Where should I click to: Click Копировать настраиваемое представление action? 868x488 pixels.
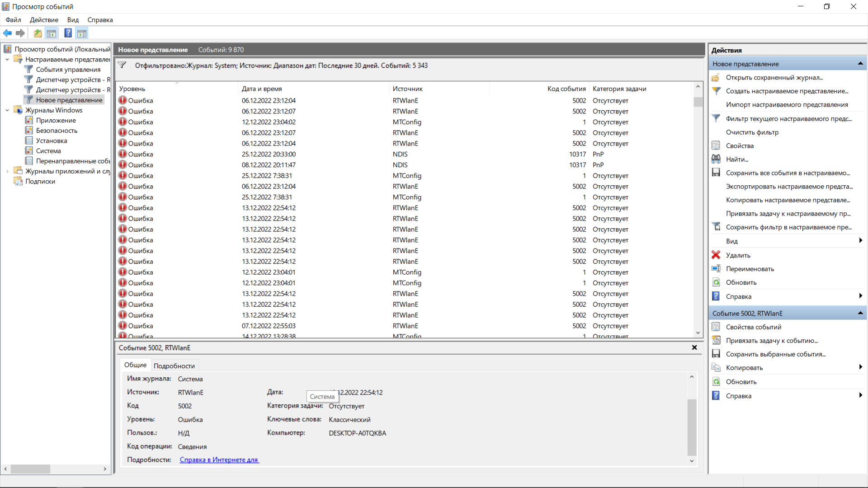point(788,200)
